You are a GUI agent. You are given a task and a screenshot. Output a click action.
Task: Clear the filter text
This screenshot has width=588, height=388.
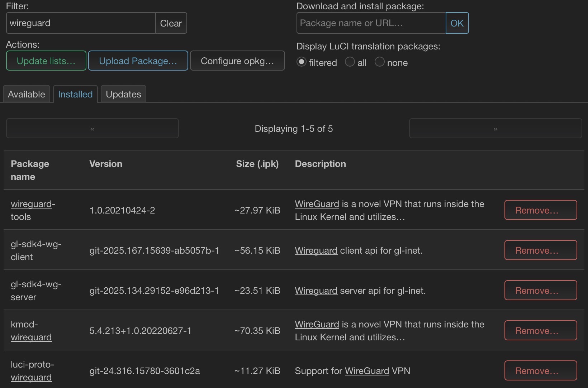(x=171, y=23)
